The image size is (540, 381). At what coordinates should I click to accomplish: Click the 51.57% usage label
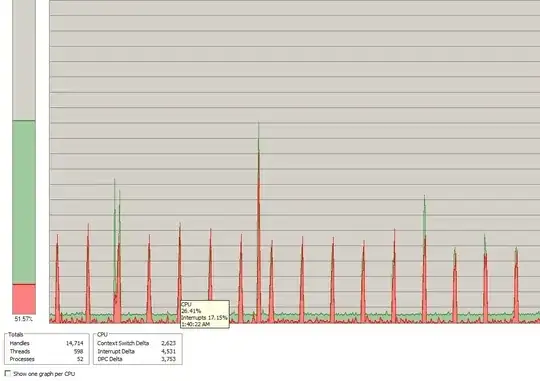coord(23,319)
